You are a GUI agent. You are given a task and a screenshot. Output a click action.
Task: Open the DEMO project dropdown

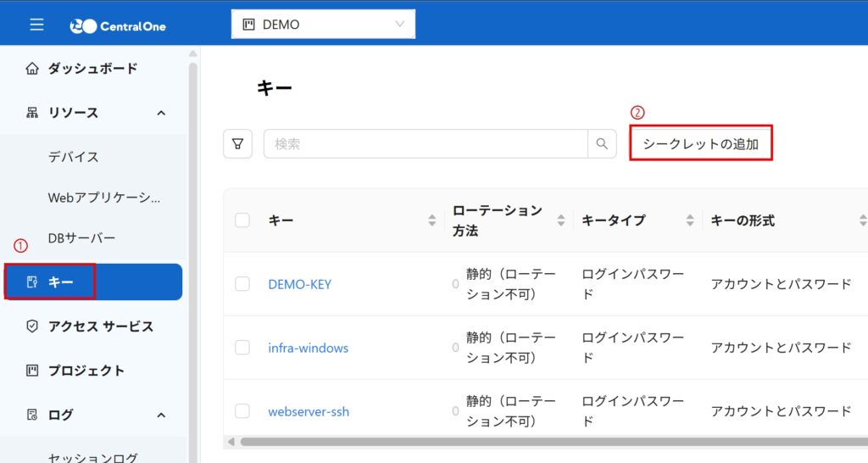[x=323, y=25]
